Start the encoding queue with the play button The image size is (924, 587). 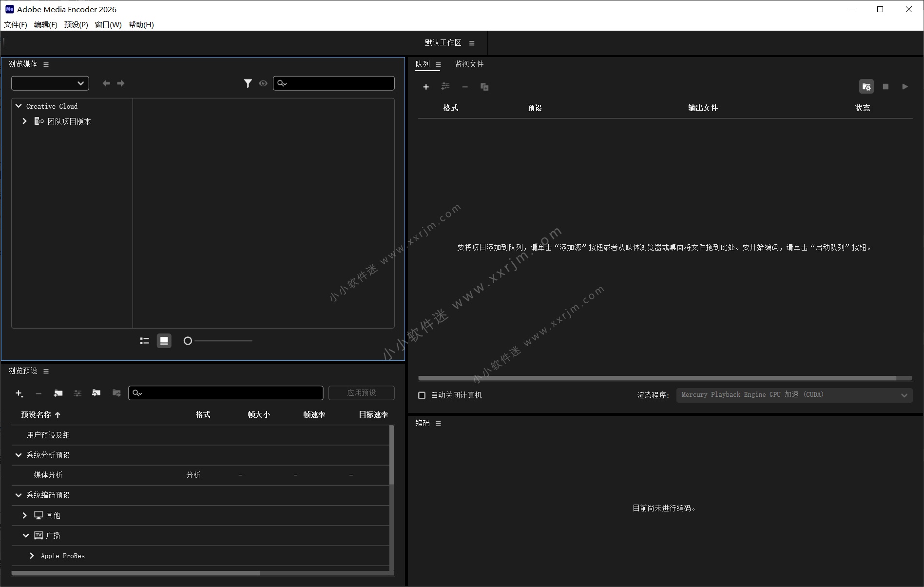point(905,86)
